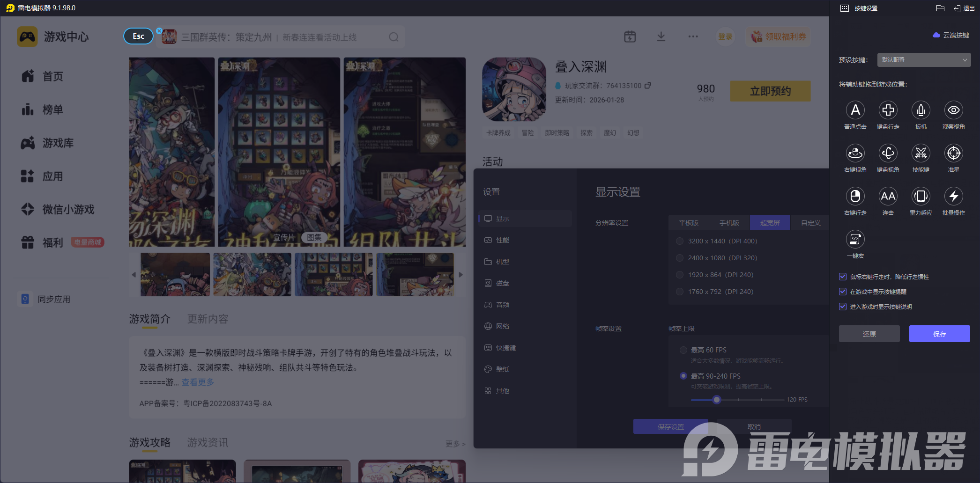Click the 登录 login button
Image resolution: width=980 pixels, height=483 pixels.
725,37
